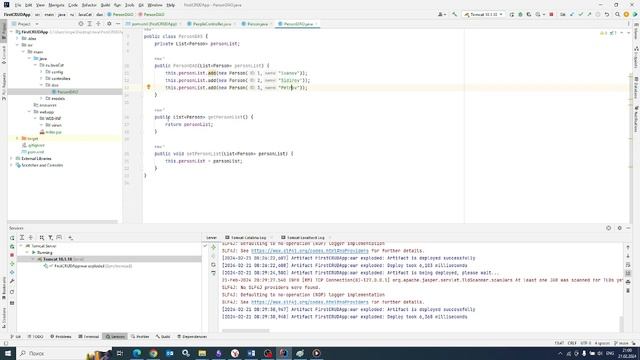
Task: Open the user account dropdown in toolbar
Action: 442,15
